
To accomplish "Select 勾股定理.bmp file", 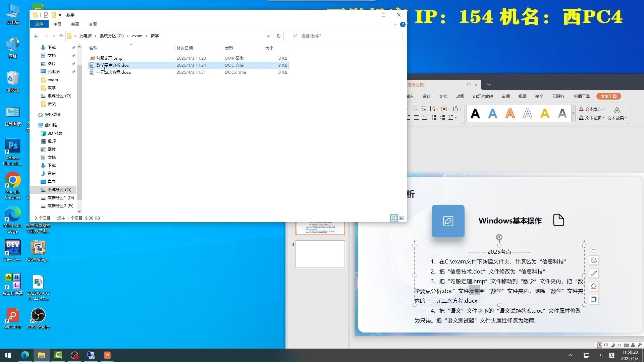I will click(189, 58).
